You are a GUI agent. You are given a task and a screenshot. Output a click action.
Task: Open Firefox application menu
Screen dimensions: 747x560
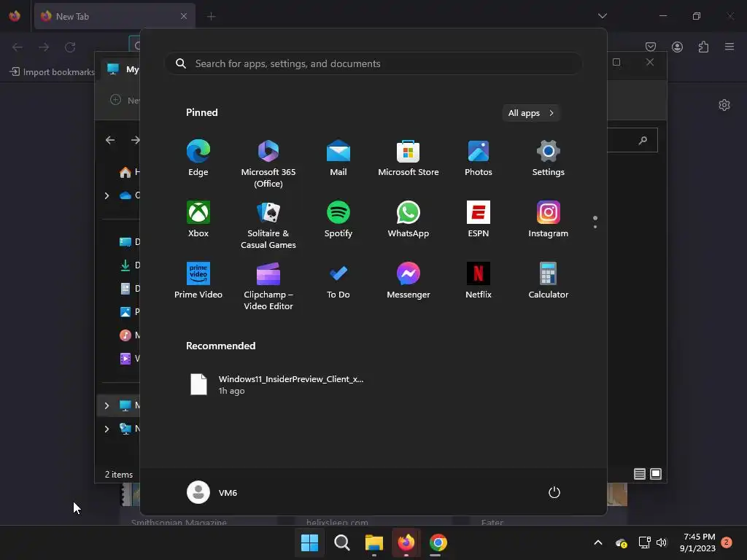(729, 47)
